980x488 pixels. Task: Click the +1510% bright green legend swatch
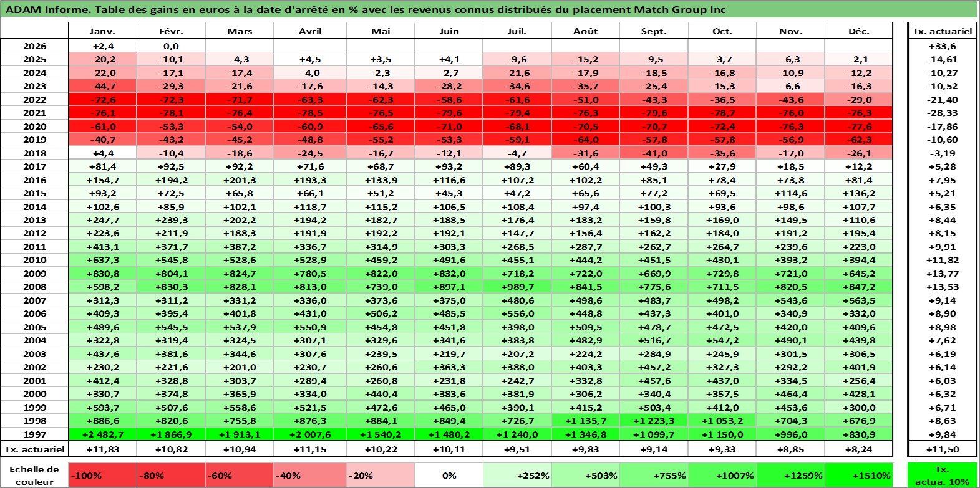point(858,476)
